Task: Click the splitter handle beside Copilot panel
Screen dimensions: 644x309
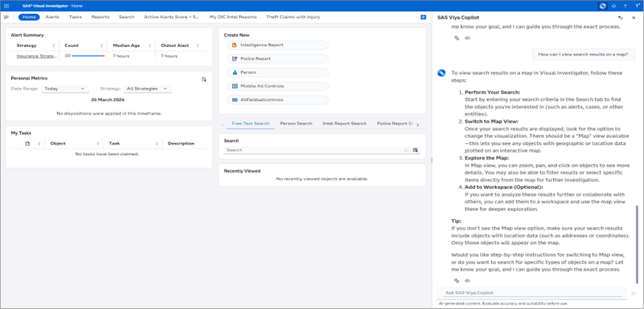Action: coord(431,160)
